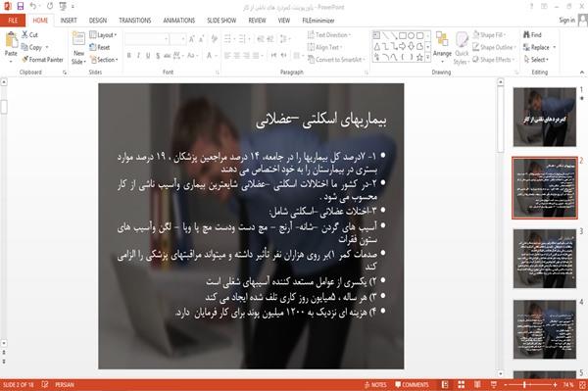This screenshot has height=391, width=588.
Task: Fit slide to current window icon
Action: click(x=583, y=384)
